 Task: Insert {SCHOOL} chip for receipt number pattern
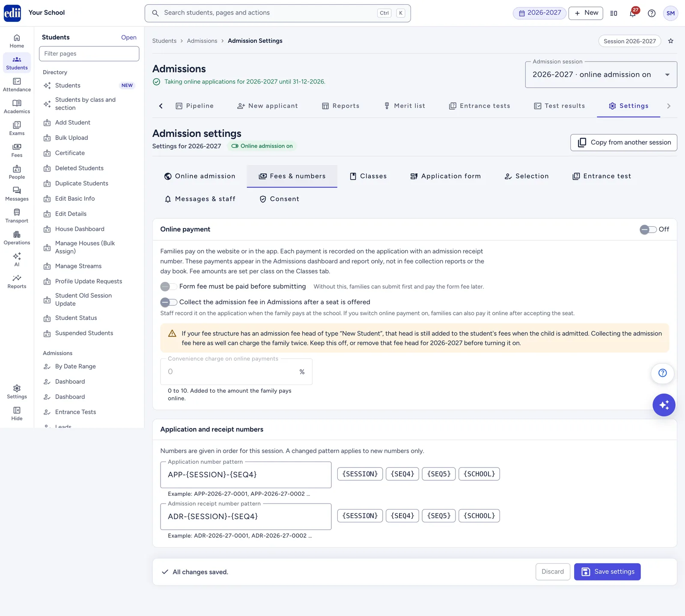(x=479, y=516)
